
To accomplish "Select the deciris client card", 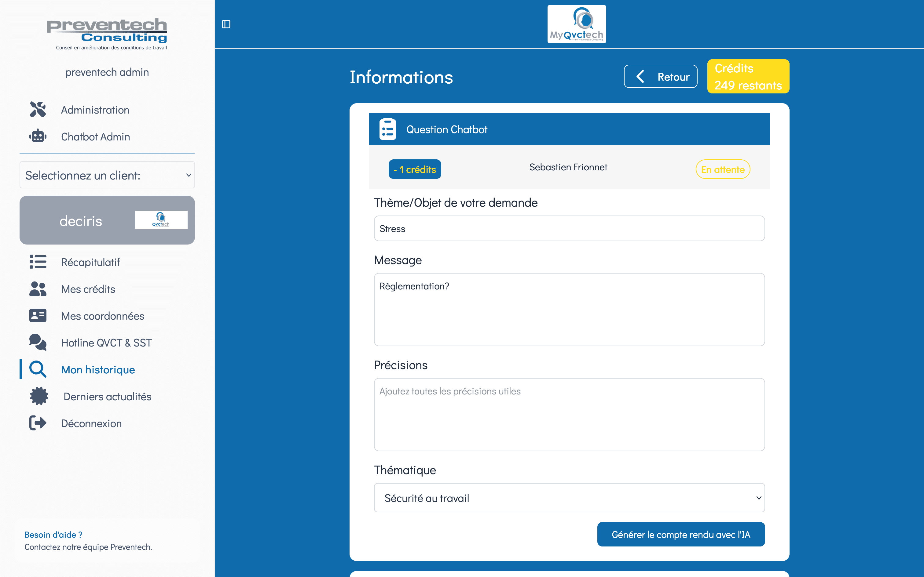I will point(107,220).
